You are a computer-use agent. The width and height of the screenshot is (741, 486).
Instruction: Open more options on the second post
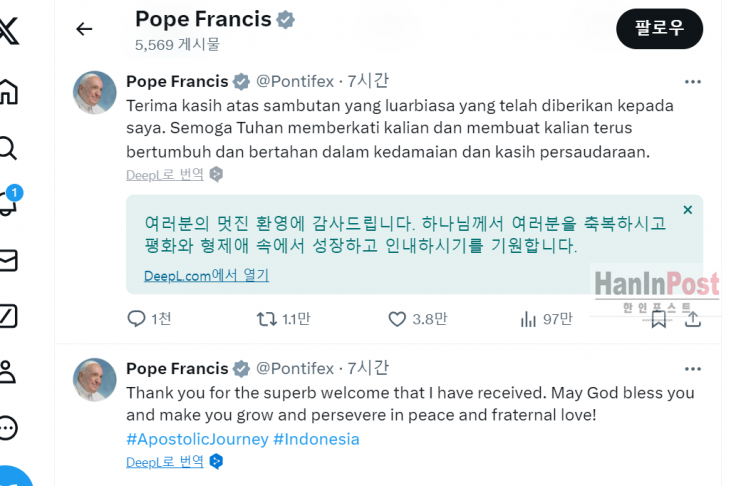692,368
